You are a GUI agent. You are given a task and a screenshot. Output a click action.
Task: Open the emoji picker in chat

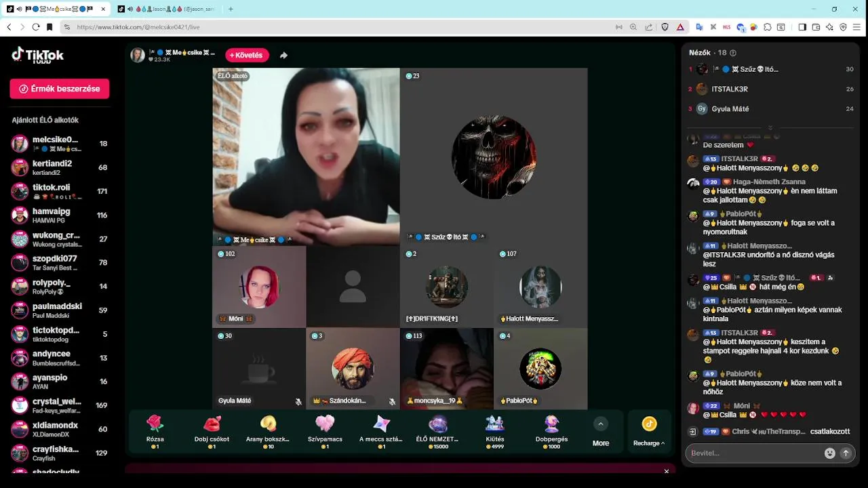click(829, 453)
